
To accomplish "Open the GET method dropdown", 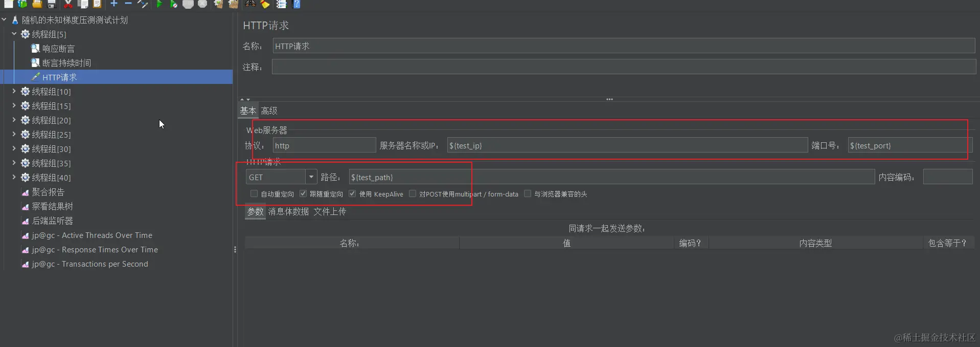I will point(311,177).
